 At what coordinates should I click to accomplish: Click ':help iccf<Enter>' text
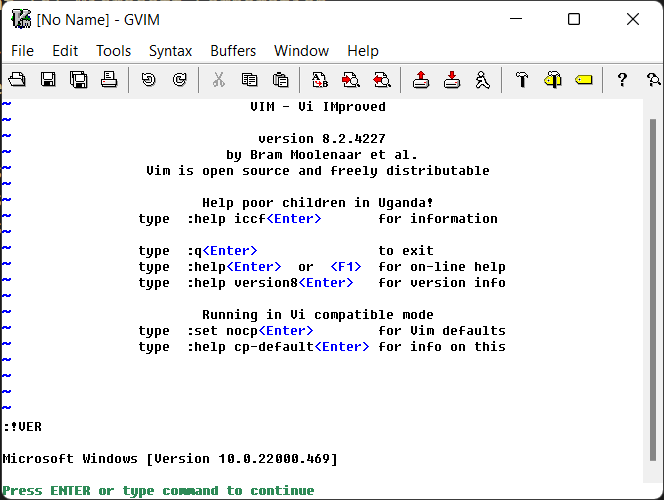[x=254, y=219]
